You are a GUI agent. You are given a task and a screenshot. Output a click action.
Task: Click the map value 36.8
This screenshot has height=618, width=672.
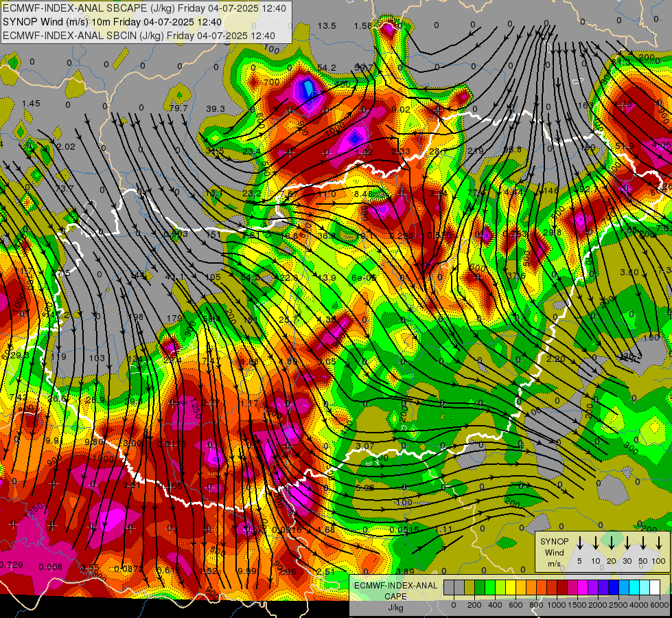[x=327, y=236]
